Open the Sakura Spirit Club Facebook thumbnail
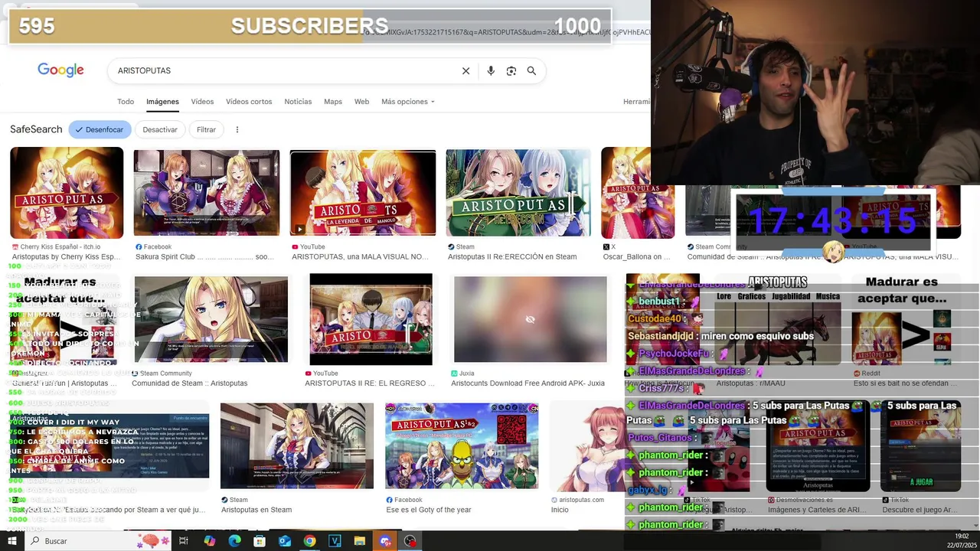Image resolution: width=980 pixels, height=551 pixels. 207,193
